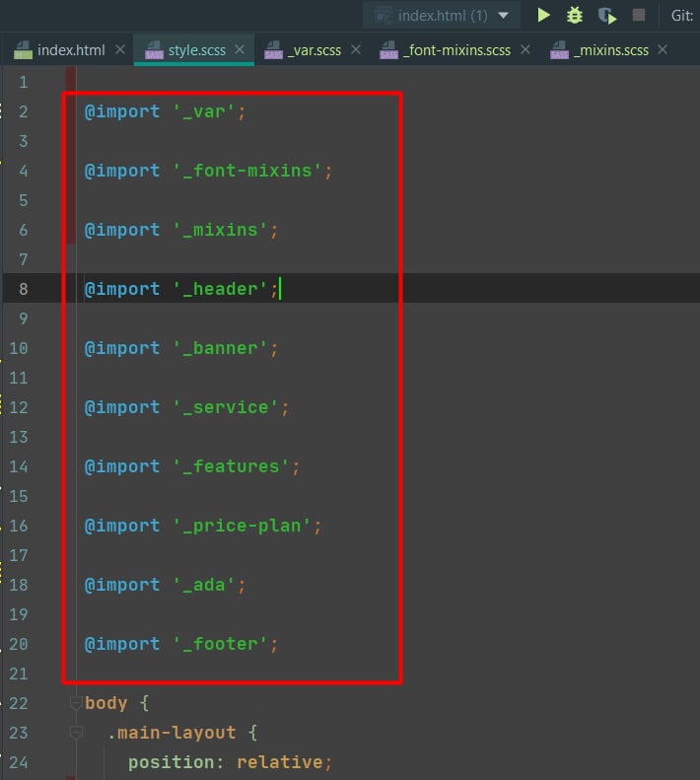Click the SASS file icon on style.scss tab
This screenshot has height=780, width=700.
[x=154, y=50]
